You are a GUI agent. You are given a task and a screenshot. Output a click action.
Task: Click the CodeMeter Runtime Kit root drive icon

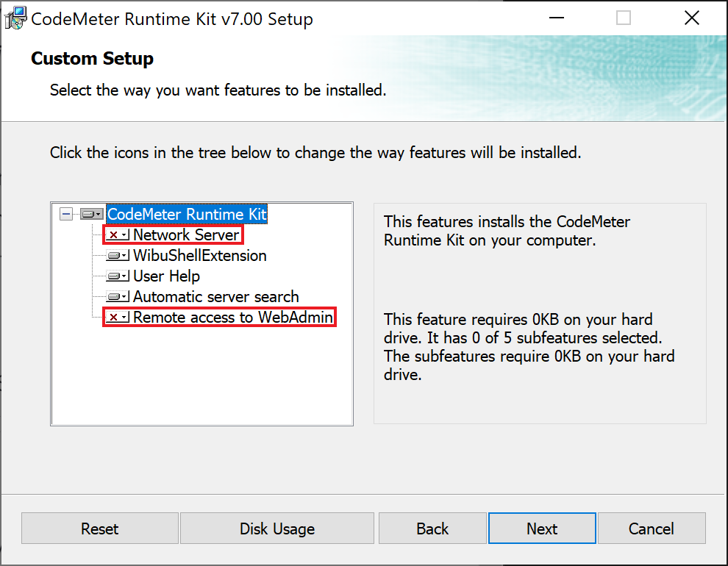click(x=91, y=215)
